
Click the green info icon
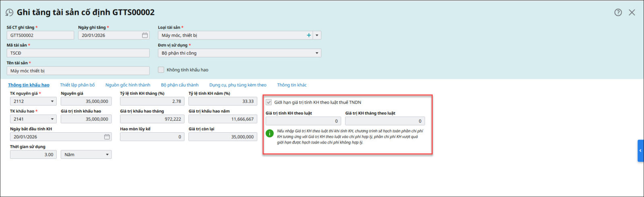pos(270,133)
